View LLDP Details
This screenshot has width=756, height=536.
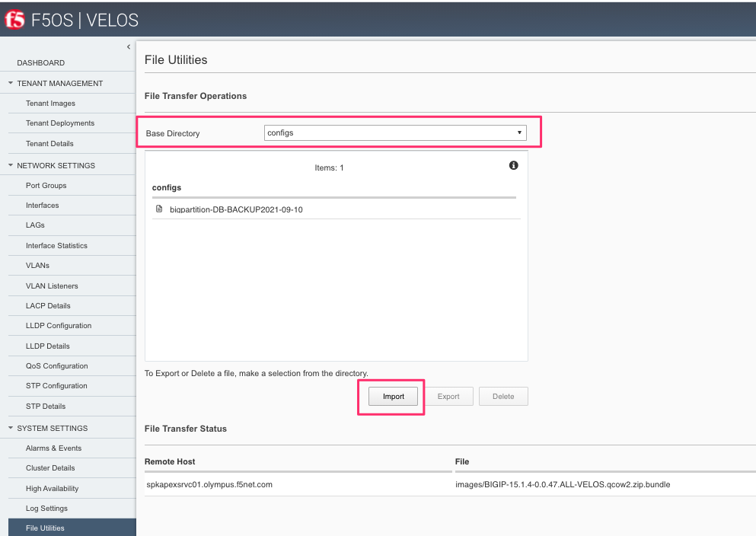click(48, 346)
